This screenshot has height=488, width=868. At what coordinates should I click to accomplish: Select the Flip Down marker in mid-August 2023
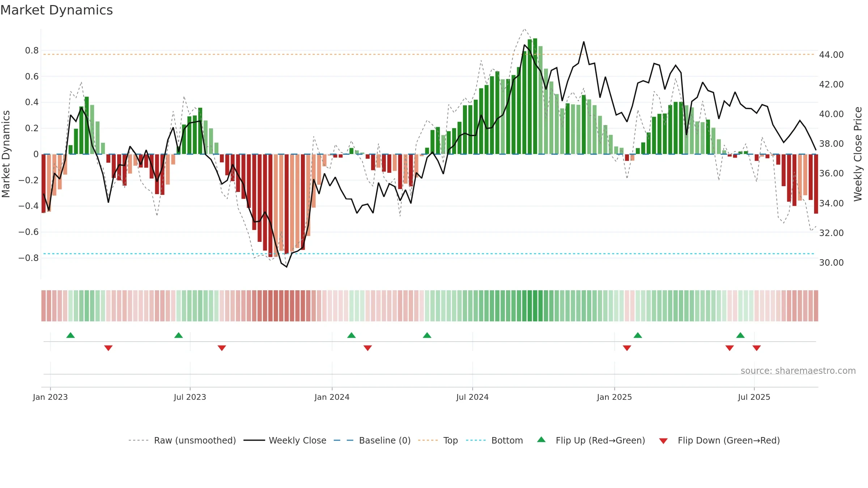pyautogui.click(x=222, y=348)
